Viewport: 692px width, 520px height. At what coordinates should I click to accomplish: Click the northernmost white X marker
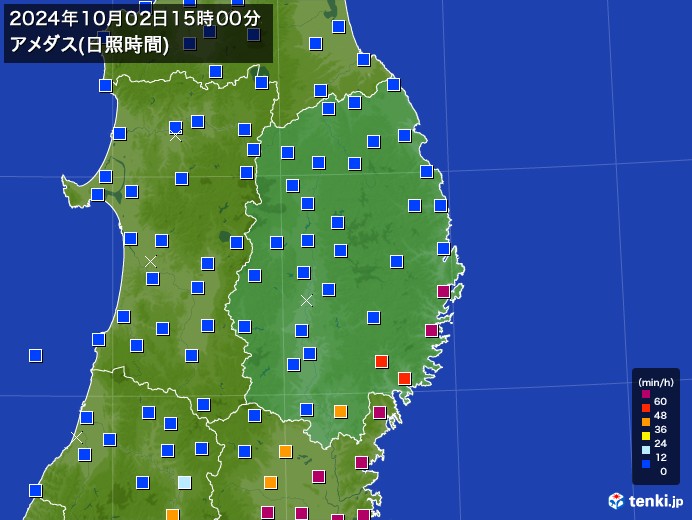175,136
